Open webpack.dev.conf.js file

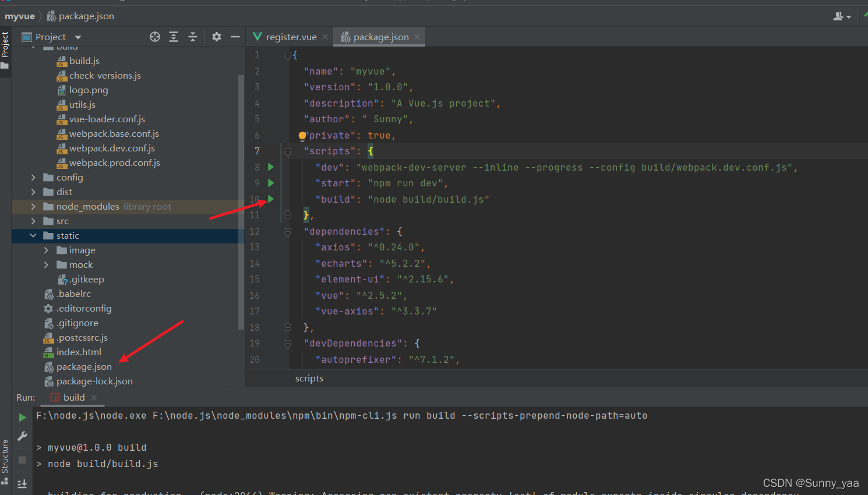pos(112,148)
